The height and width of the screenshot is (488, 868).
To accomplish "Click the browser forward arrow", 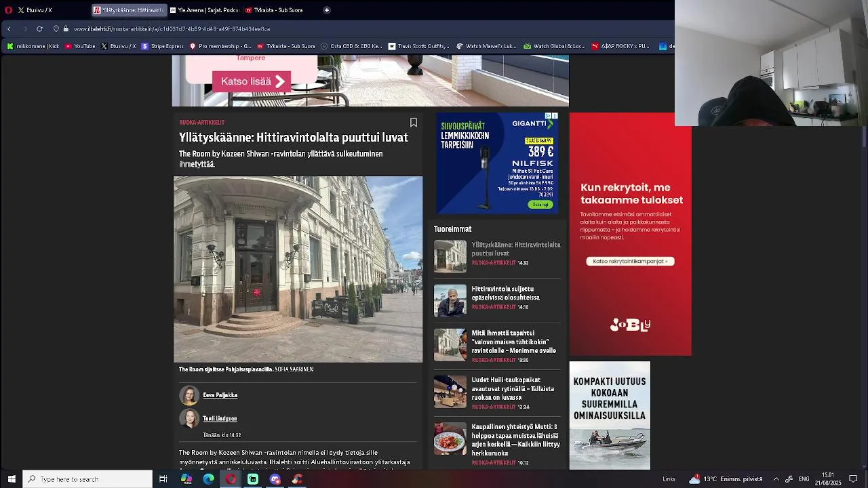I will click(25, 28).
